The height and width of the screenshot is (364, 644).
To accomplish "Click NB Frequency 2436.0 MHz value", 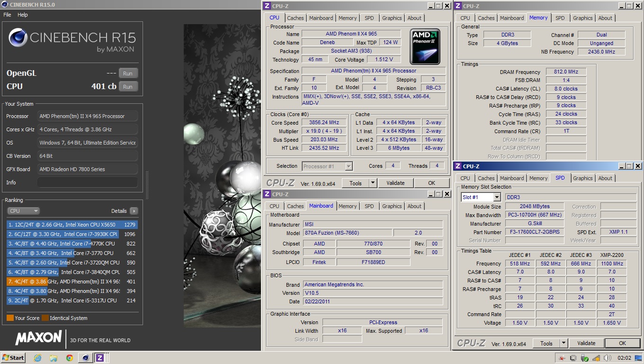I will click(x=601, y=52).
